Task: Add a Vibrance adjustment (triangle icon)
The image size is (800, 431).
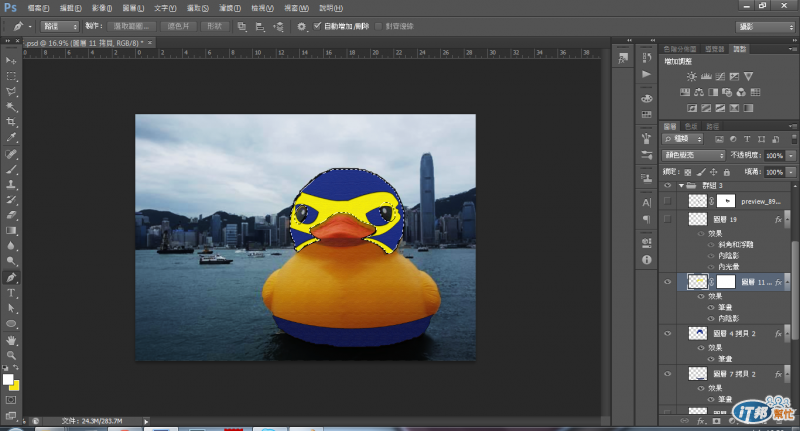Action: 748,77
